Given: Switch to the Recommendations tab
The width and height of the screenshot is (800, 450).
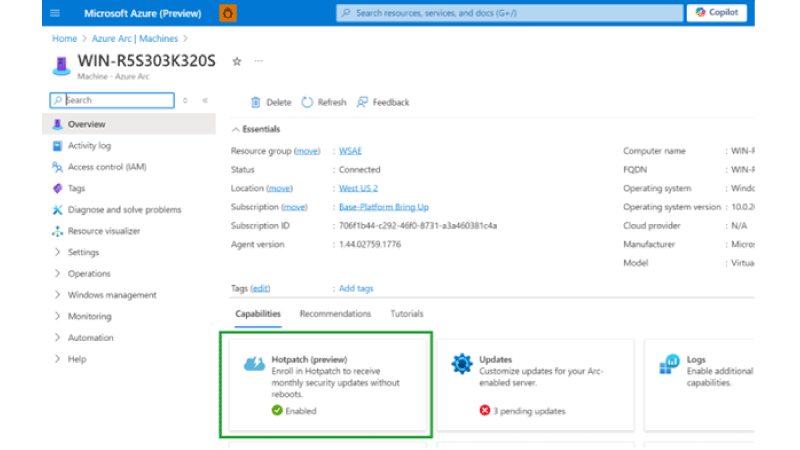Looking at the screenshot, I should point(335,314).
